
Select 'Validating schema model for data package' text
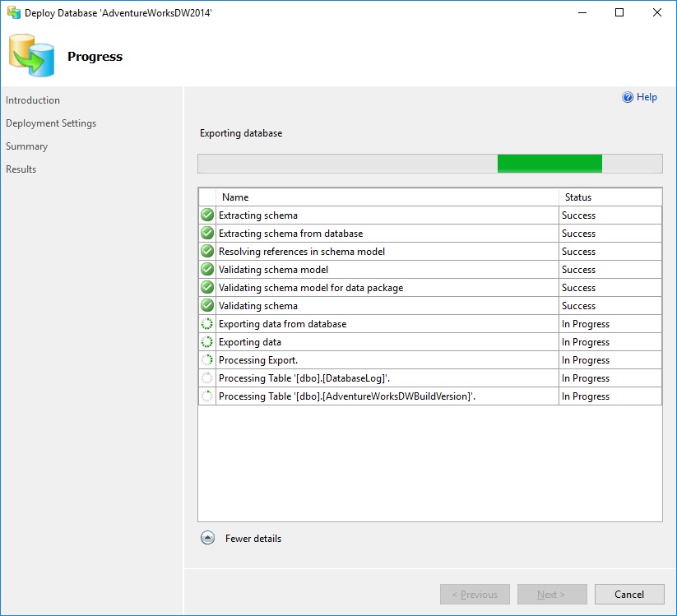click(x=311, y=288)
